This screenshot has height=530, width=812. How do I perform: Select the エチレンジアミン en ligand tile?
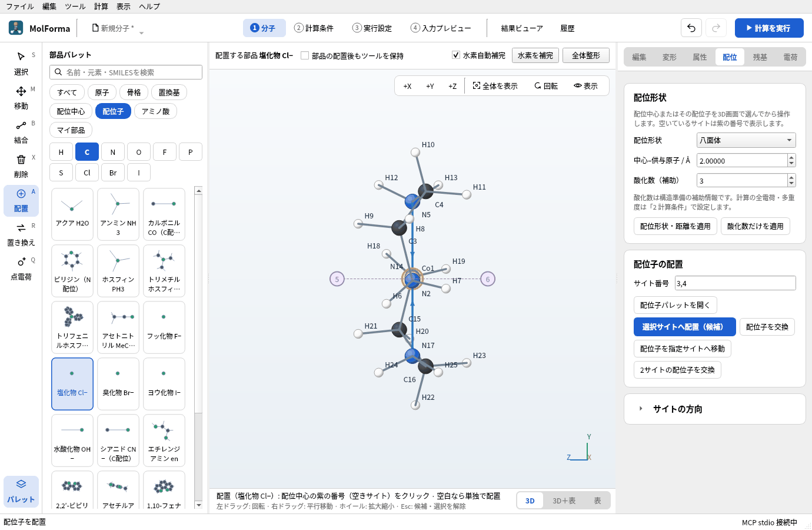[164, 440]
